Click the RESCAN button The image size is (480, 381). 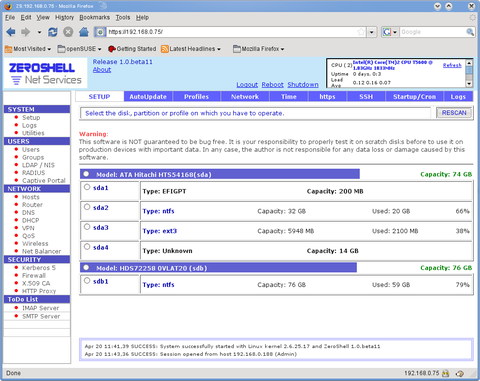(x=454, y=113)
